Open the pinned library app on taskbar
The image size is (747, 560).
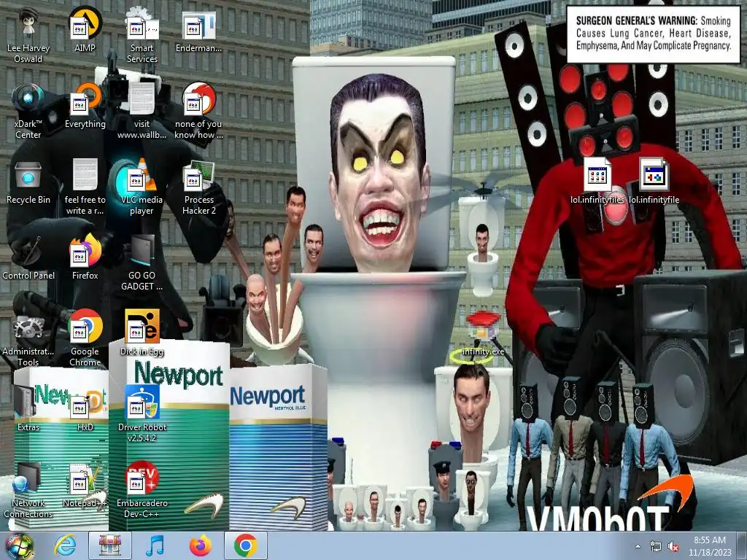click(110, 545)
